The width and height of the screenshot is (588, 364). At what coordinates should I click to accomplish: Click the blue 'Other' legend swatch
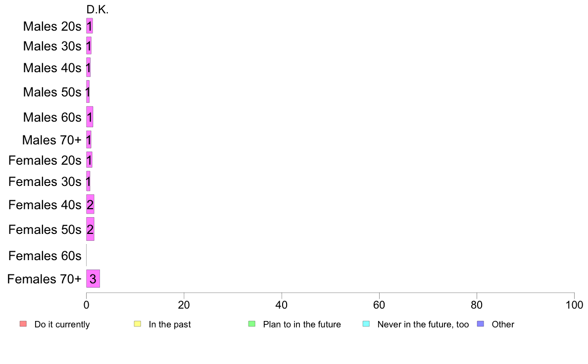(481, 324)
